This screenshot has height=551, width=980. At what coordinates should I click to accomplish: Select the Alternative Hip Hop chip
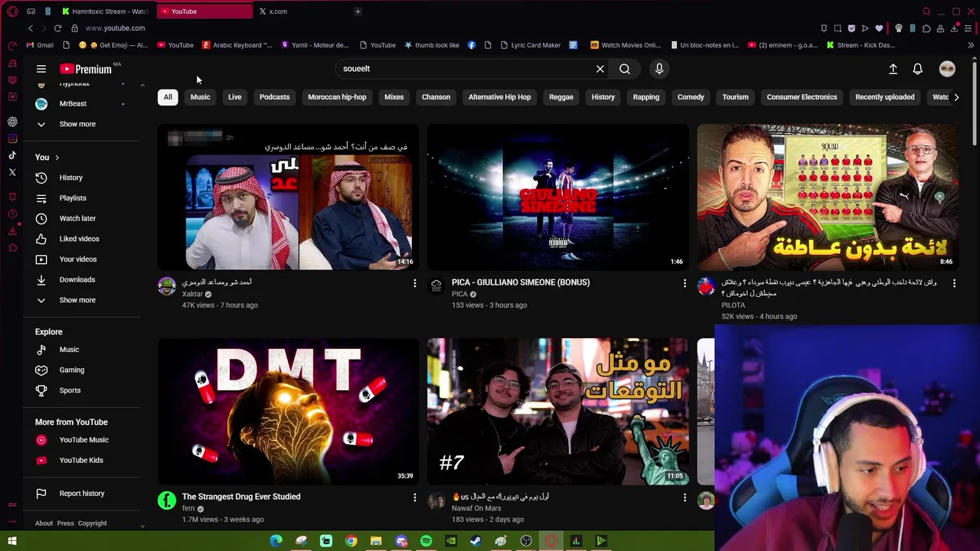[x=499, y=97]
